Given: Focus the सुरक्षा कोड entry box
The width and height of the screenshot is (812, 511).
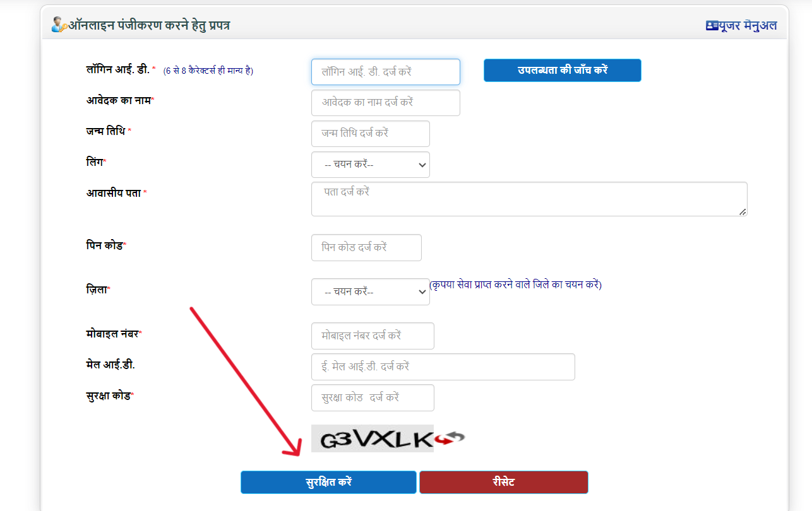Looking at the screenshot, I should (x=373, y=398).
